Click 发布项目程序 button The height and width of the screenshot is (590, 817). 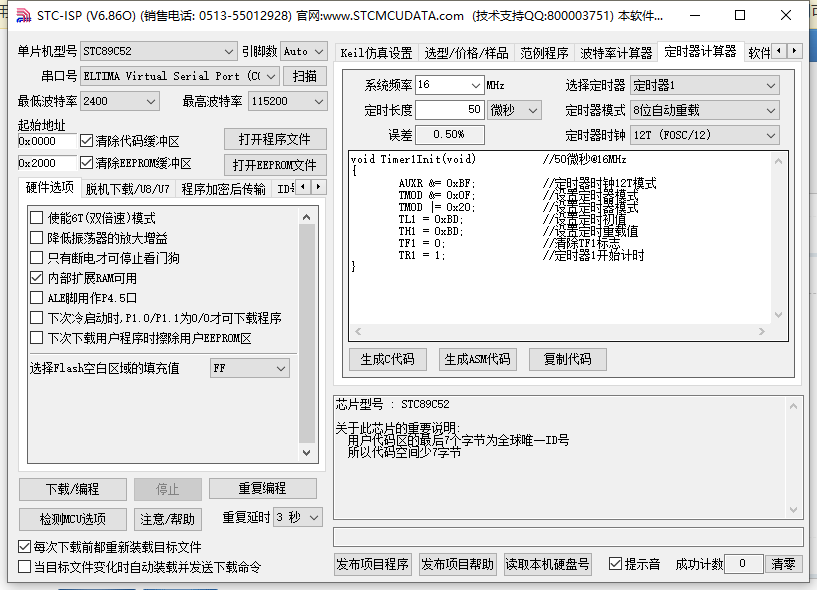pyautogui.click(x=373, y=564)
